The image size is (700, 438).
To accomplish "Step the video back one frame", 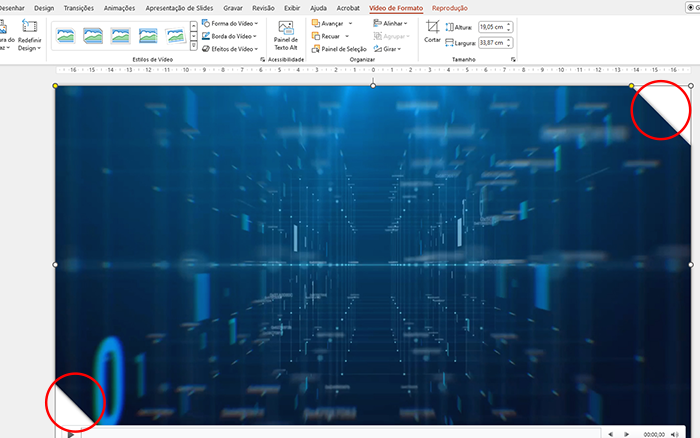I will click(610, 434).
